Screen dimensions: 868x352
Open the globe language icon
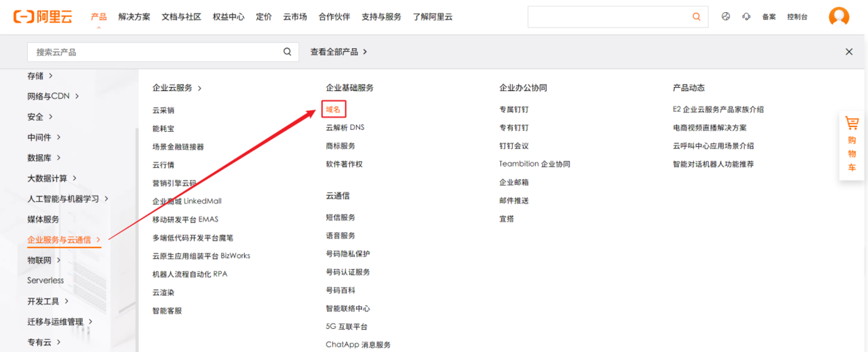pos(725,16)
